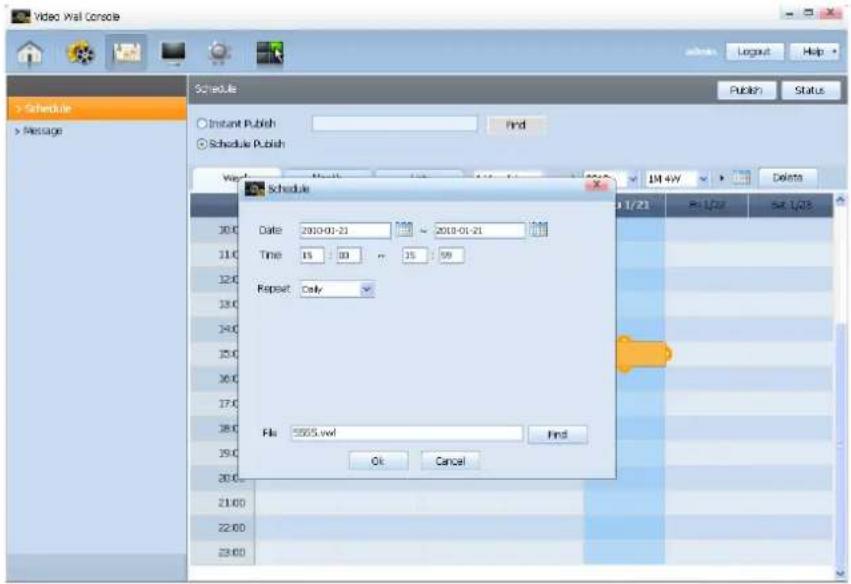851x584 pixels.
Task: Select Schedule in the left sidebar
Action: (97, 109)
